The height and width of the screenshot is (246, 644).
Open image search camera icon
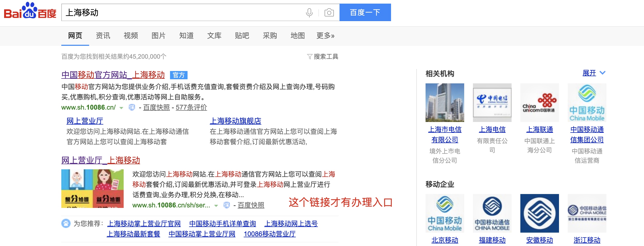(x=329, y=13)
